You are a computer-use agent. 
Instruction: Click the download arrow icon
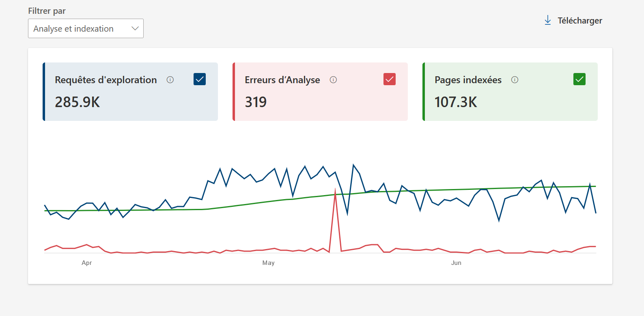tap(548, 20)
